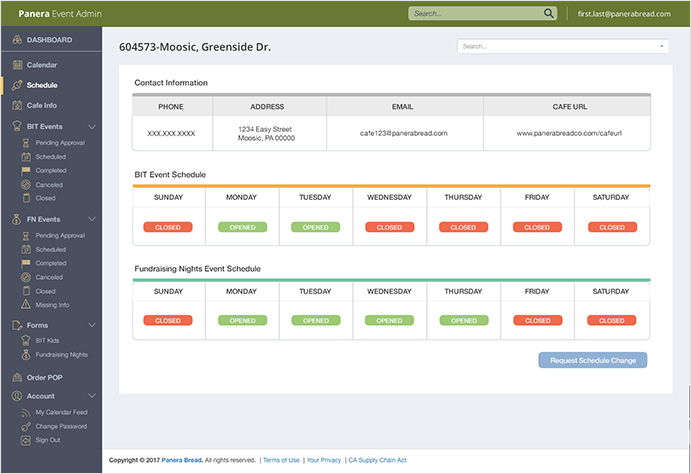The width and height of the screenshot is (691, 474).
Task: Click Canceled icon under BIT Events
Action: pos(26,185)
